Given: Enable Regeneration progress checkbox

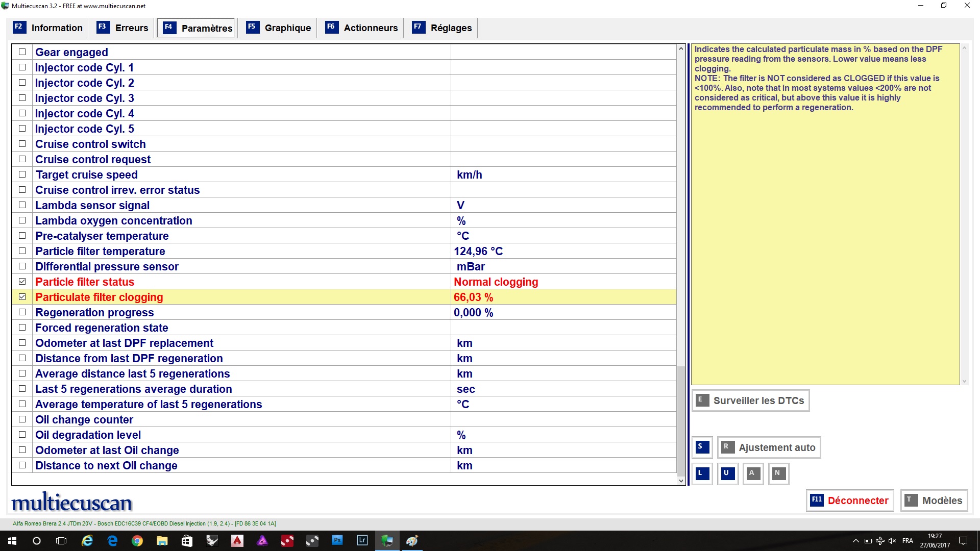Looking at the screenshot, I should [22, 312].
